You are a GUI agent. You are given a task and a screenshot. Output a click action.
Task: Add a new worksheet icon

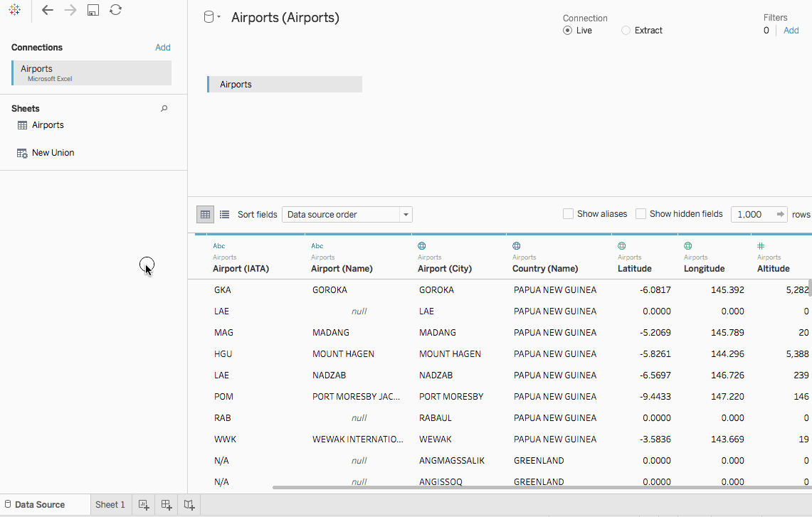144,505
